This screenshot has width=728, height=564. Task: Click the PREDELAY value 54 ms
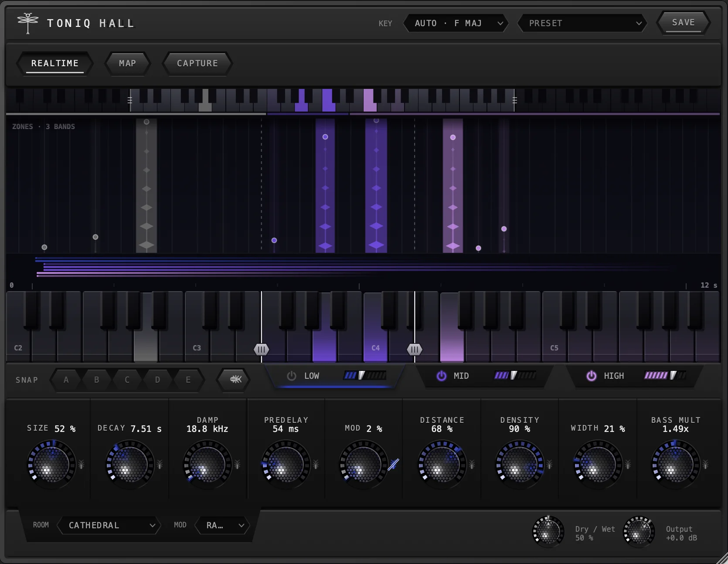(286, 429)
